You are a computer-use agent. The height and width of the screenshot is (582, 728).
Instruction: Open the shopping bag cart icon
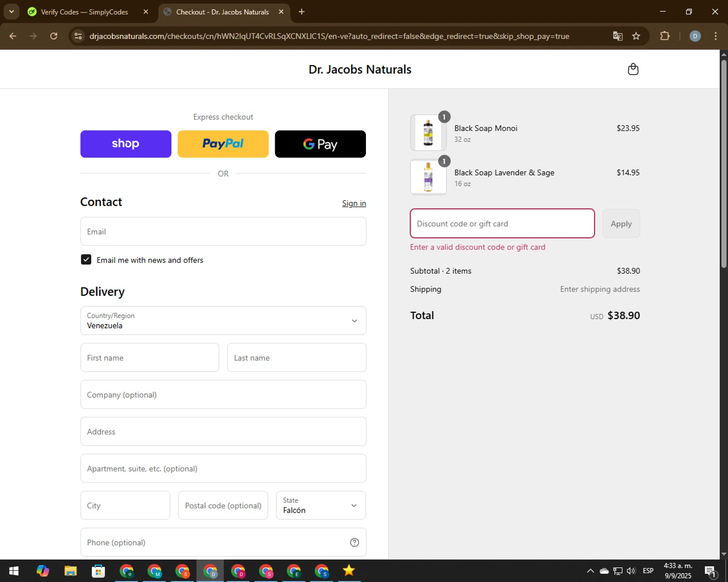pos(633,69)
